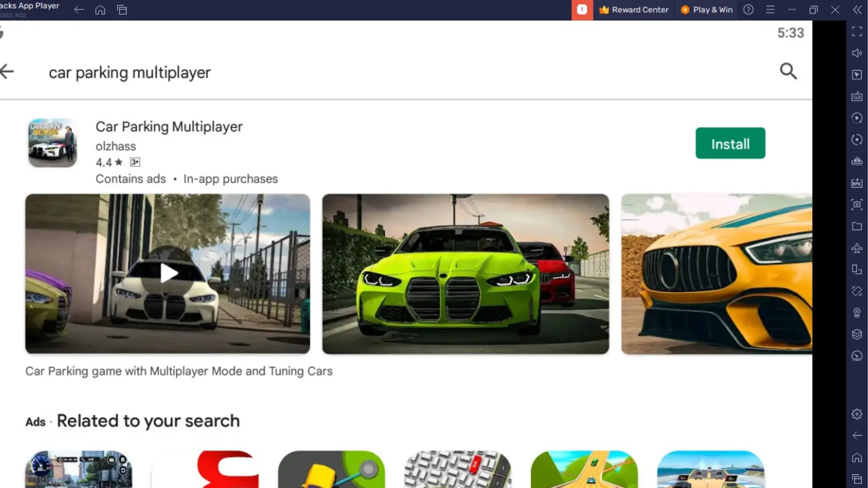
Task: Toggle the airplane mode icon
Action: (857, 248)
